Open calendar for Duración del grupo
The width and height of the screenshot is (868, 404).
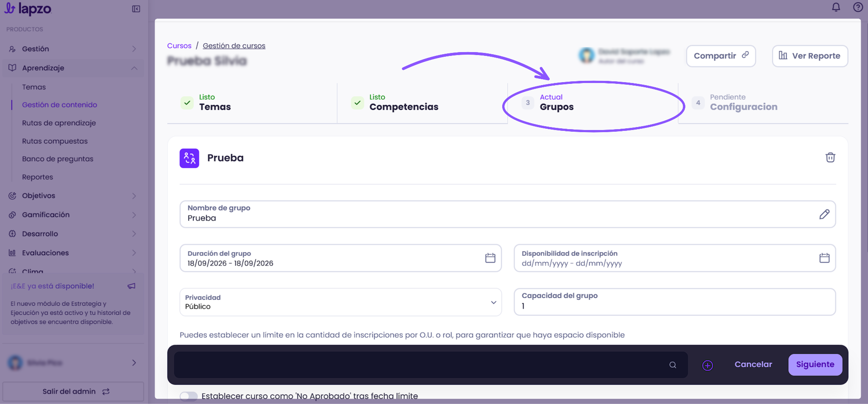[490, 258]
